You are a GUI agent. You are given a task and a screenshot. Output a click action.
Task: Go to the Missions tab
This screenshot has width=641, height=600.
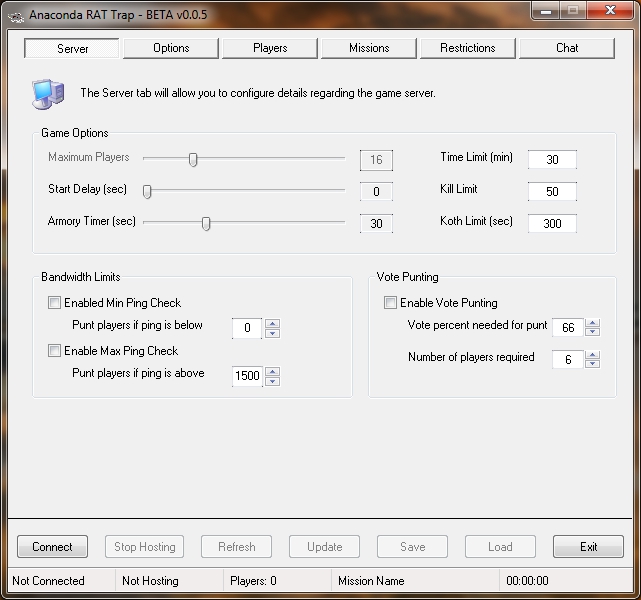[x=369, y=49]
